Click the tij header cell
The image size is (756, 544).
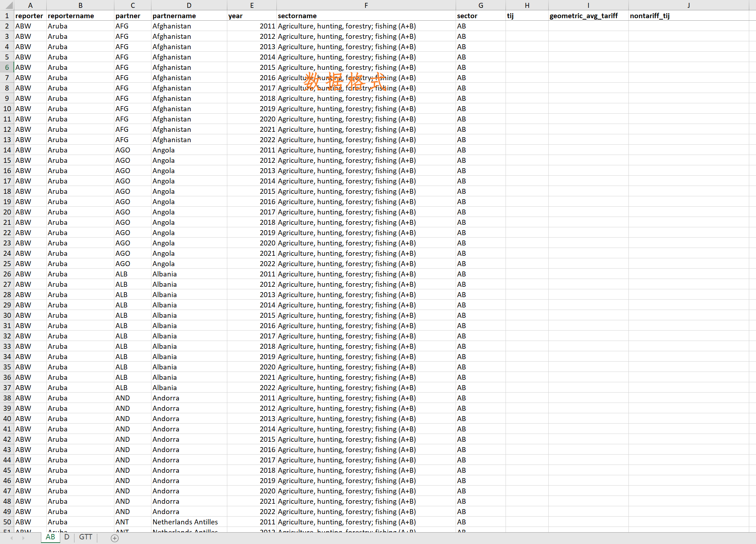tap(527, 16)
